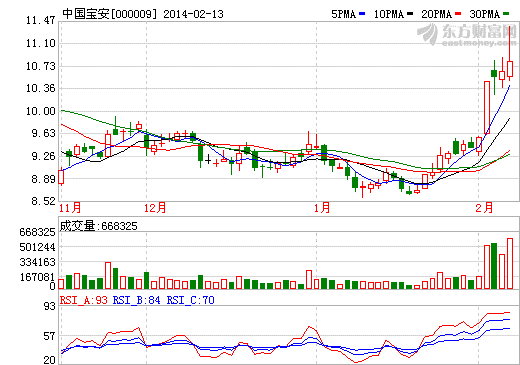Click the tall green volume bar in February
Viewport: 520px width, 365px height.
494,266
